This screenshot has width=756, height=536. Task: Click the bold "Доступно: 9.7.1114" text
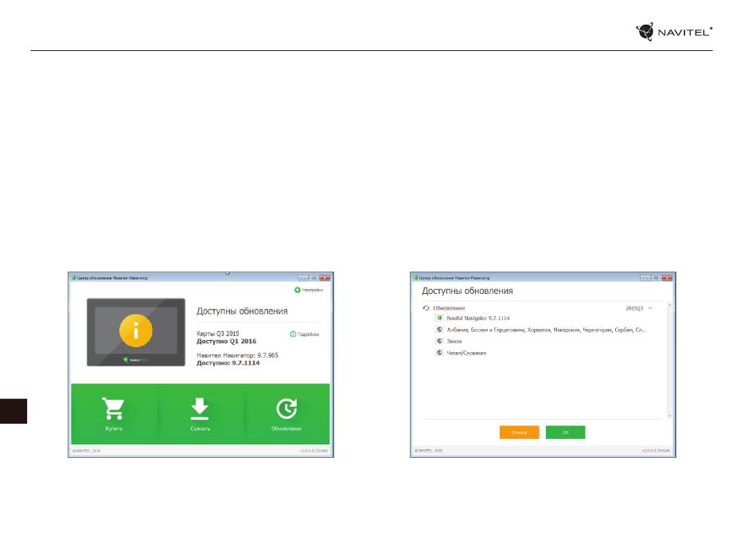pos(228,363)
